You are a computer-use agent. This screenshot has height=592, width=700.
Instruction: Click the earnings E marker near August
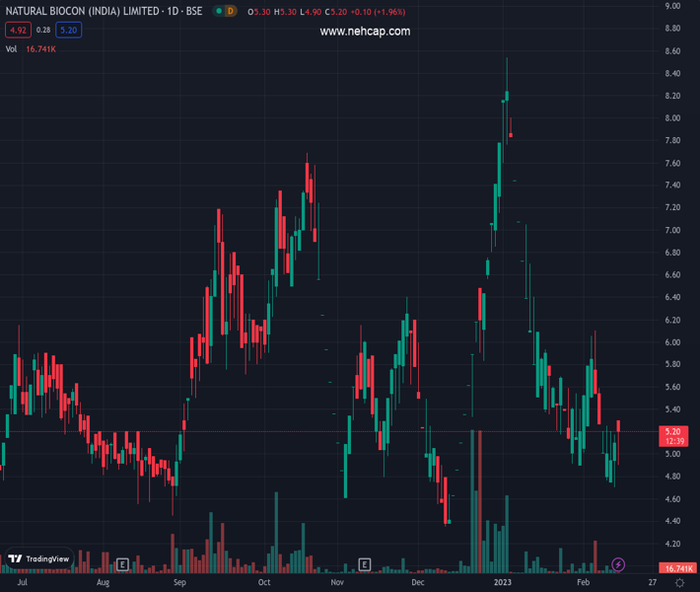point(122,564)
